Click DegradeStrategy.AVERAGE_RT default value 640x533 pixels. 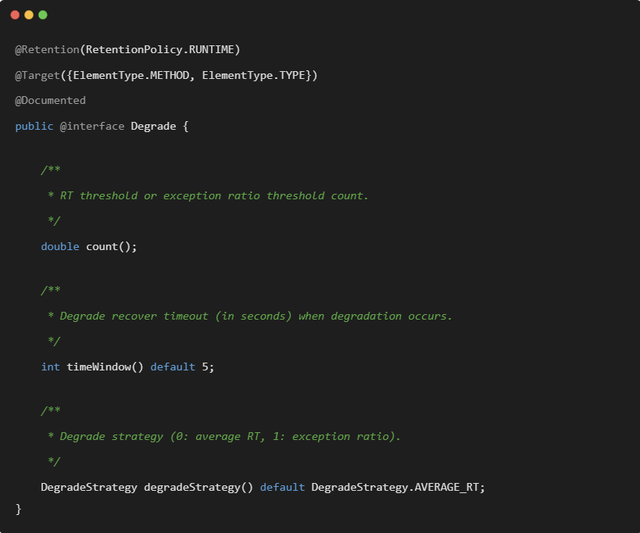395,487
